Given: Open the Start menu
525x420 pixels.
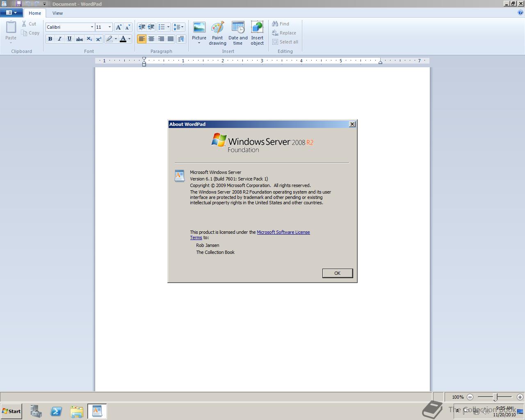Looking at the screenshot, I should coord(11,411).
